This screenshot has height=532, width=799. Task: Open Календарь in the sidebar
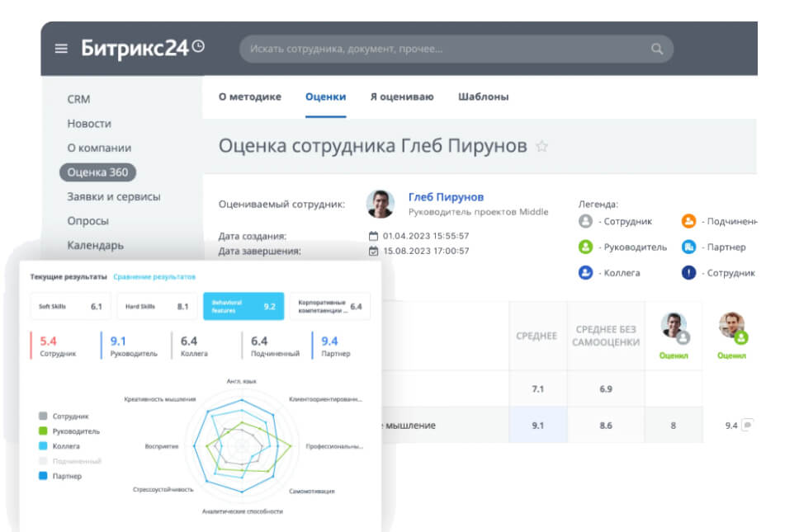(95, 246)
